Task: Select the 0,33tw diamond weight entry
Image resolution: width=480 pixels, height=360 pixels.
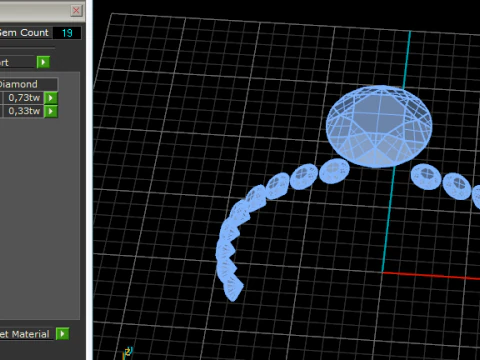Action: click(23, 111)
